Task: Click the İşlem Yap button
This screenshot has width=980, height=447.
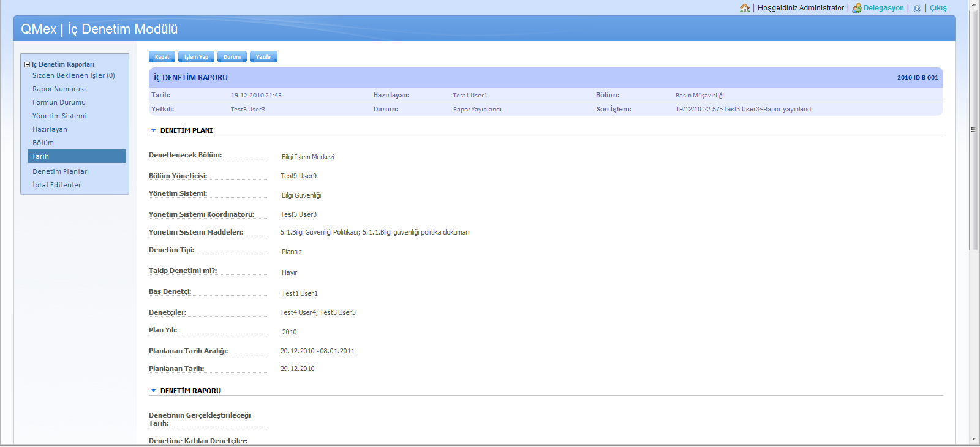Action: tap(196, 57)
